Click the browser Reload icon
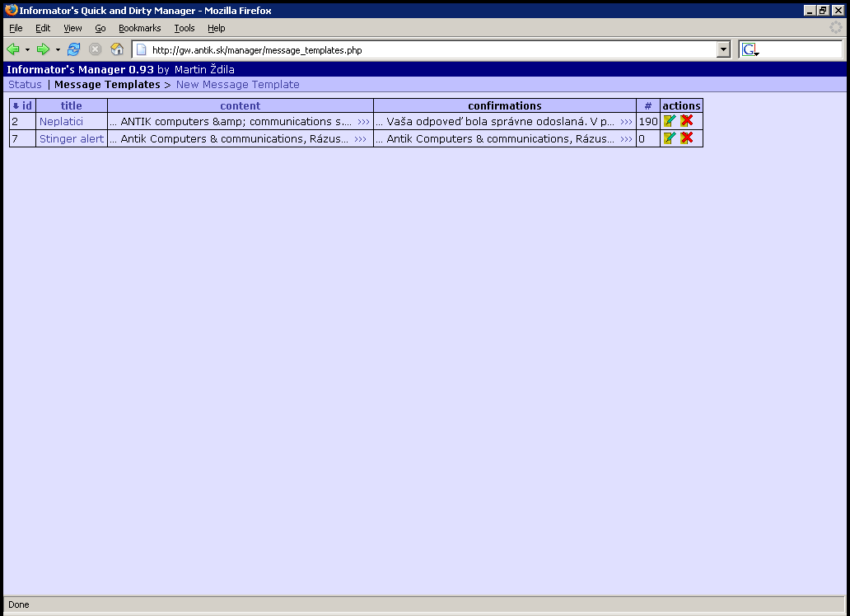The height and width of the screenshot is (616, 850). click(x=74, y=49)
